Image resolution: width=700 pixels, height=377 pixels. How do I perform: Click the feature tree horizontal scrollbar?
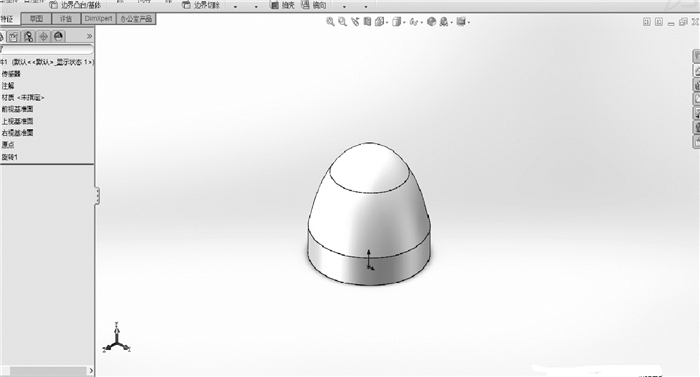[x=48, y=371]
